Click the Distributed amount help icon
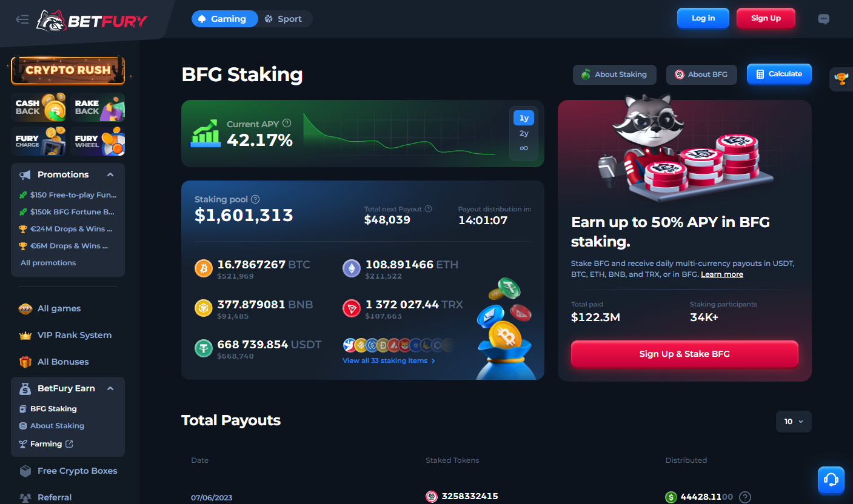853x504 pixels. 745,497
